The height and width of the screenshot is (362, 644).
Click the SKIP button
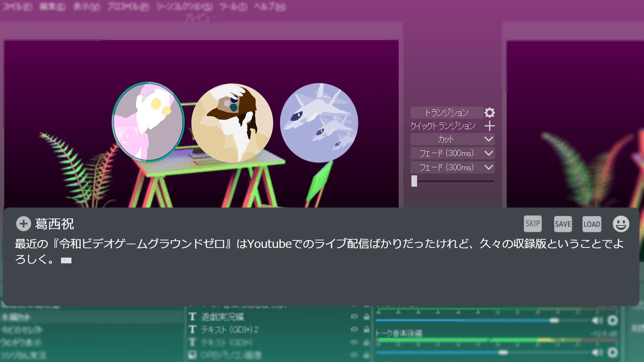(x=533, y=224)
